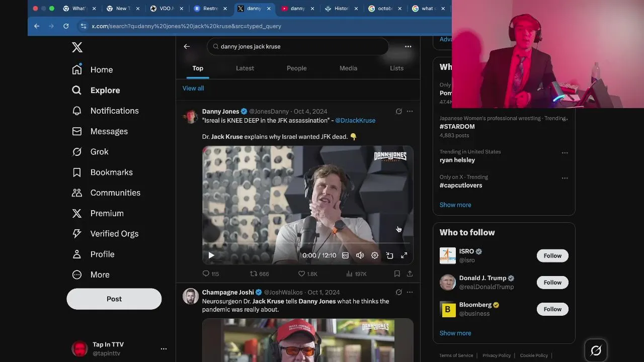Open the more menu on Champagne Joshi post
644x362 pixels.
410,292
